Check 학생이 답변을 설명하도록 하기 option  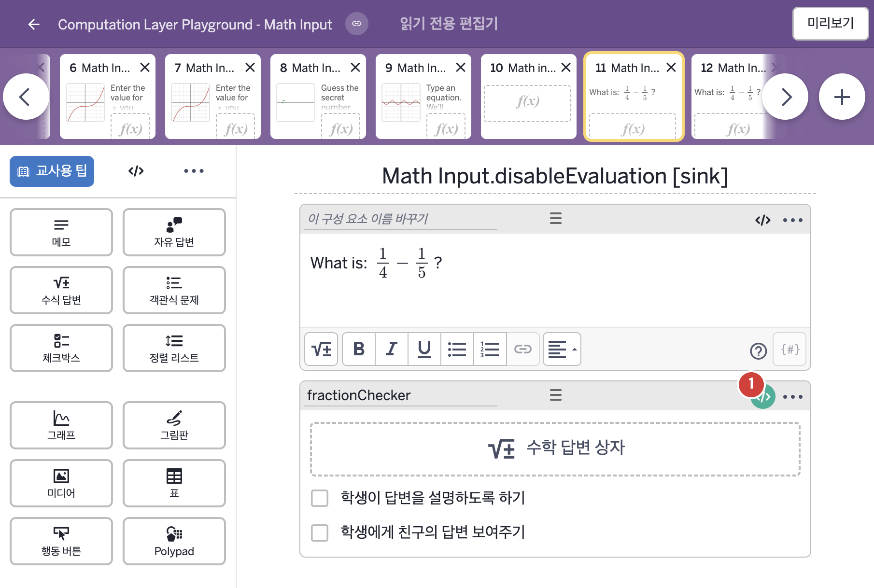(x=320, y=498)
